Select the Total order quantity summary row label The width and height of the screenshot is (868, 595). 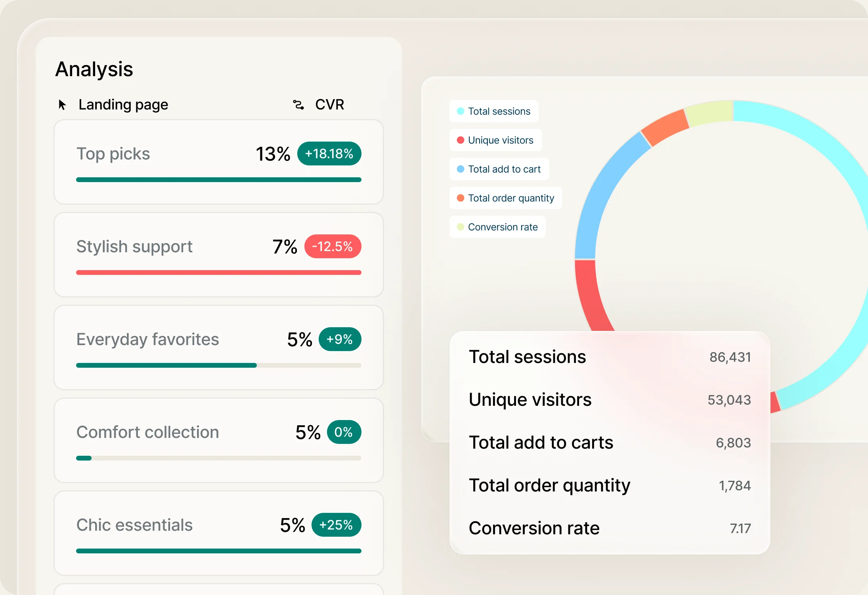coord(550,485)
